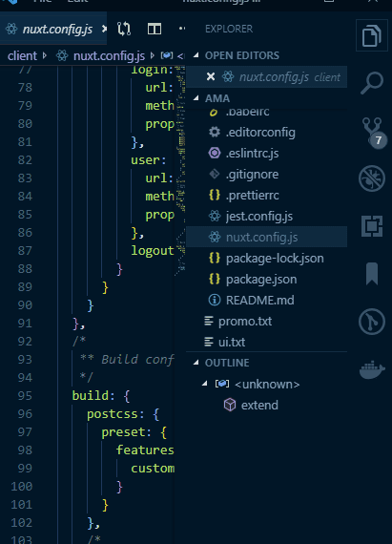Open the Run and Debug view

[x=372, y=178]
